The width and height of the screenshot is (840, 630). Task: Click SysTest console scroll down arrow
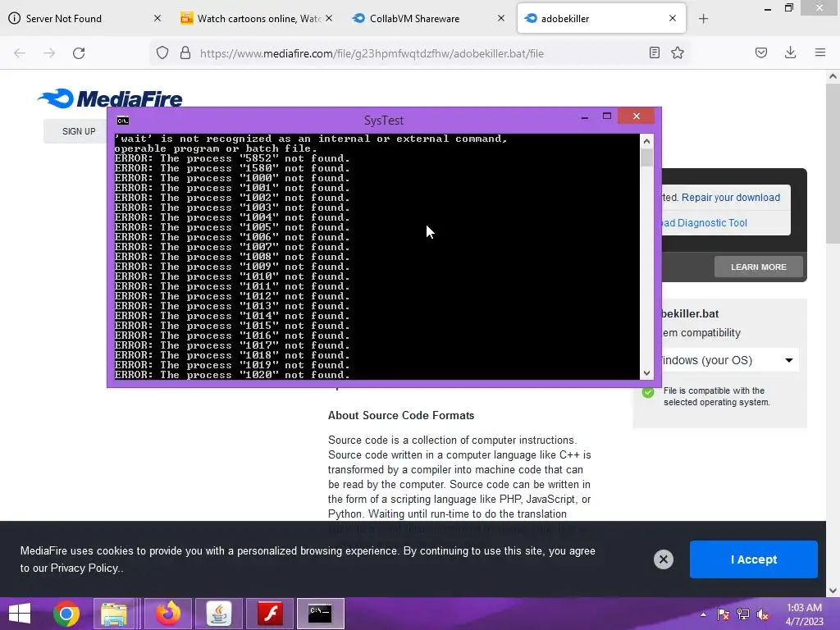[x=646, y=373]
